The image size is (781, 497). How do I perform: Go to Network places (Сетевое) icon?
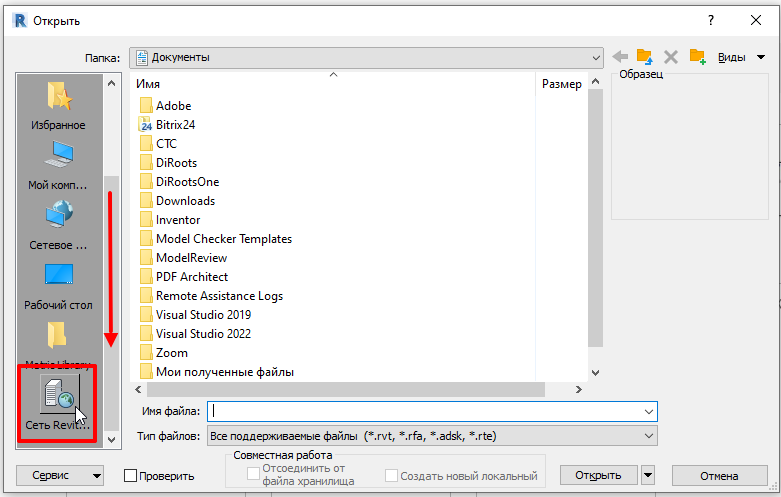(58, 222)
